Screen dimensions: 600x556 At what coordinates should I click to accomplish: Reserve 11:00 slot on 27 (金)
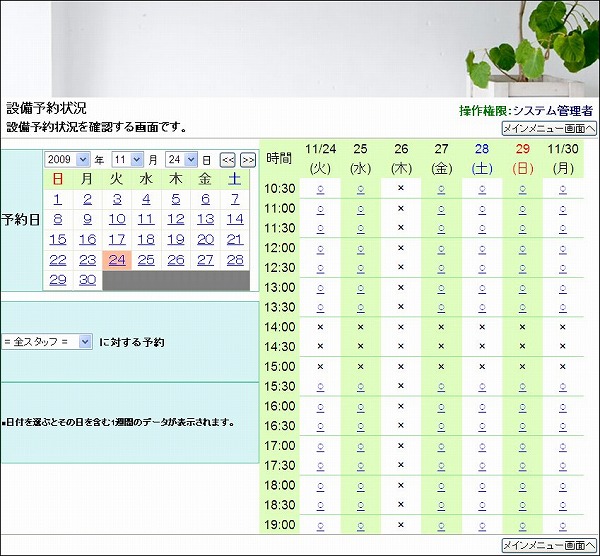pyautogui.click(x=441, y=209)
